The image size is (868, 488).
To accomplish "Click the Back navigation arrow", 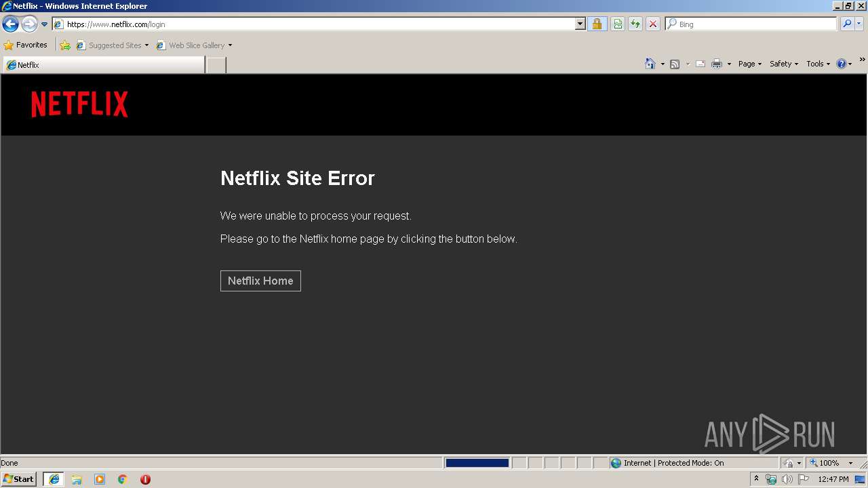I will pyautogui.click(x=10, y=24).
